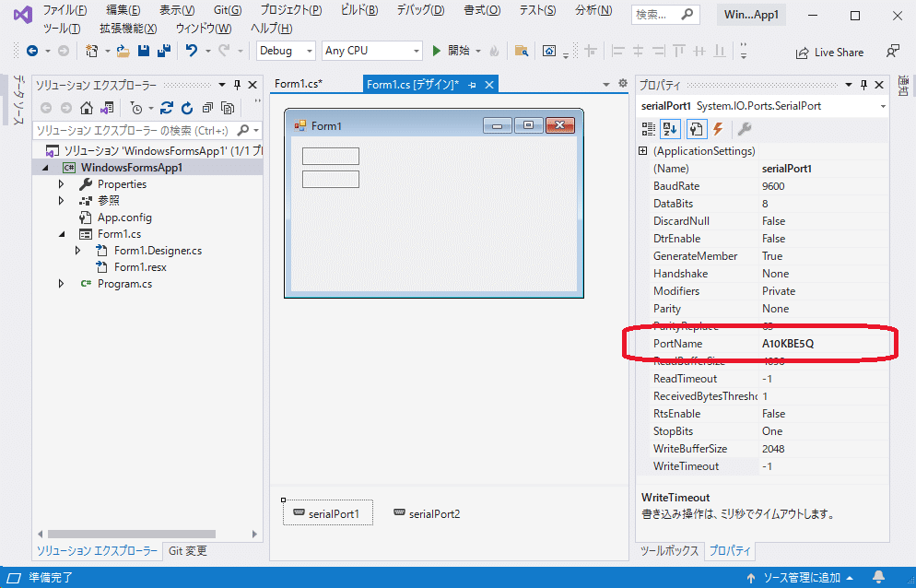This screenshot has width=916, height=588.
Task: Click the lower textbox on Form1 designer
Action: [331, 180]
